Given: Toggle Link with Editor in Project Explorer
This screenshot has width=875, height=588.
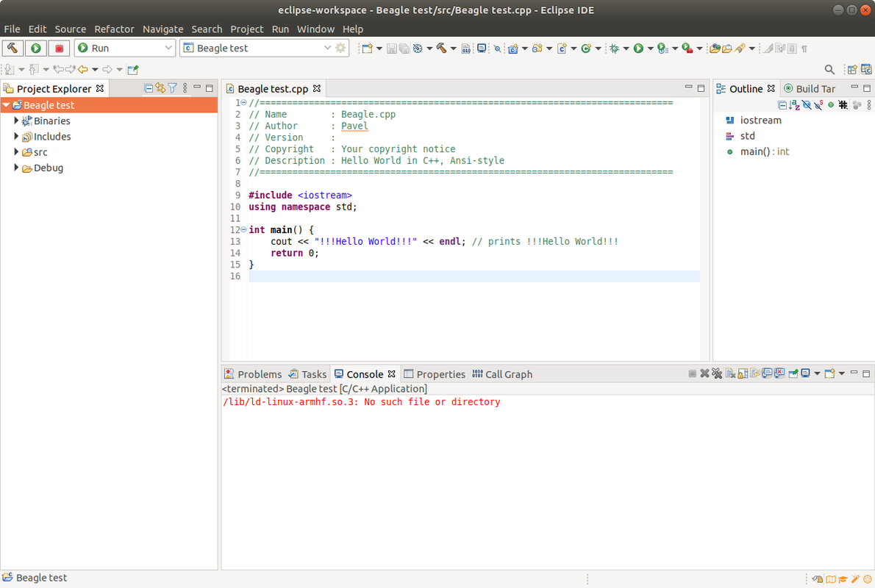Looking at the screenshot, I should click(x=160, y=88).
